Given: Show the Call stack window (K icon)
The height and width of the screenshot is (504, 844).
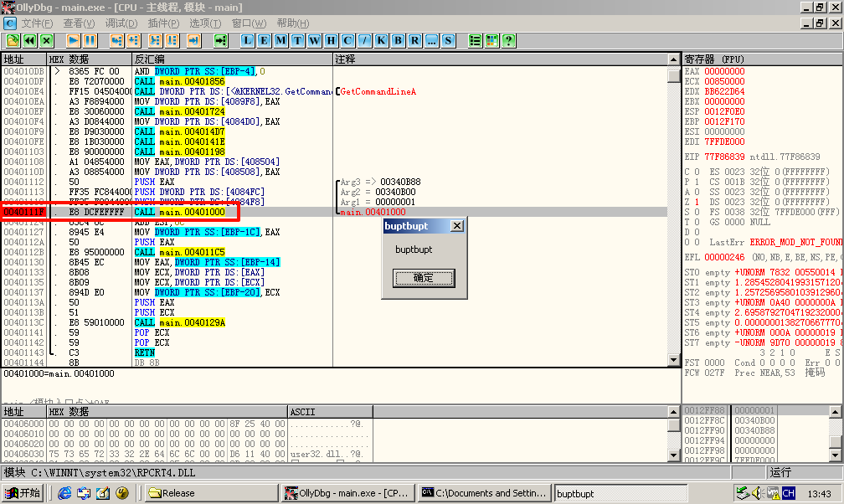Looking at the screenshot, I should click(381, 40).
